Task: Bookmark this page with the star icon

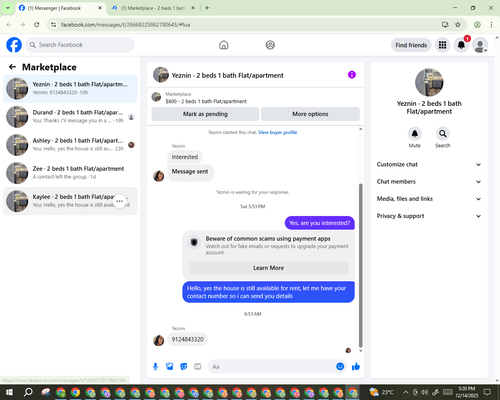Action: (x=458, y=25)
